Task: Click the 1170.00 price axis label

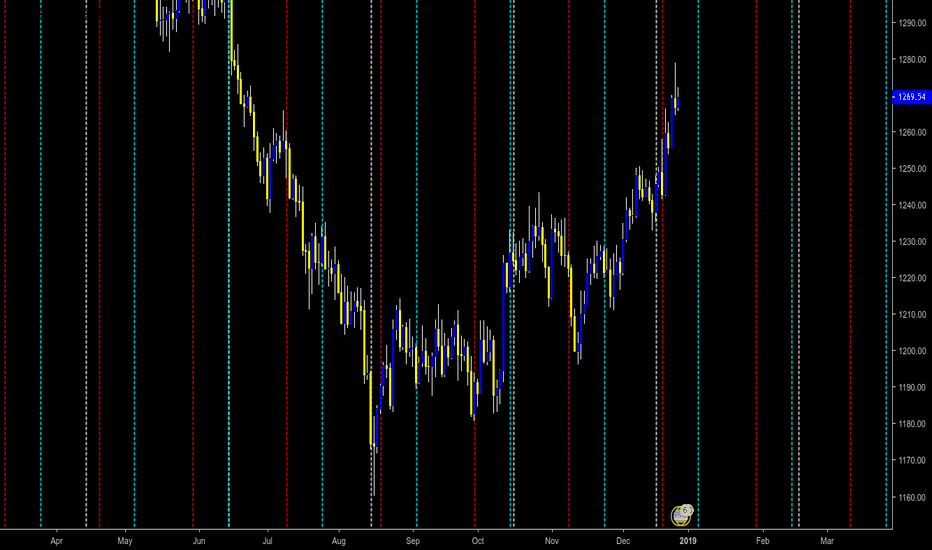Action: [912, 460]
